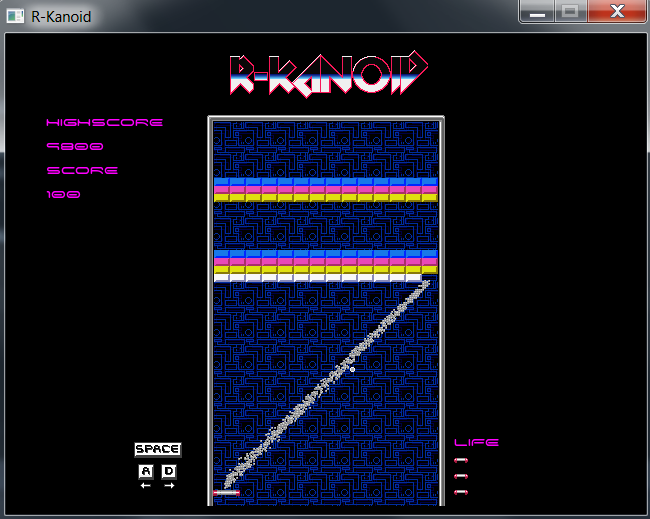Click the SCORE label
Image resolution: width=650 pixels, height=519 pixels.
tap(82, 171)
